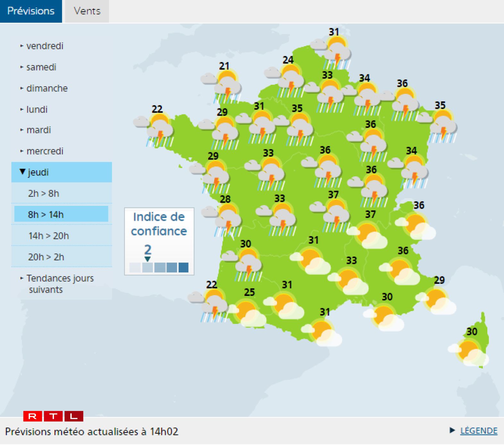Click the Alsace storm icon showing 35
Image resolution: width=504 pixels, height=445 pixels.
(437, 126)
